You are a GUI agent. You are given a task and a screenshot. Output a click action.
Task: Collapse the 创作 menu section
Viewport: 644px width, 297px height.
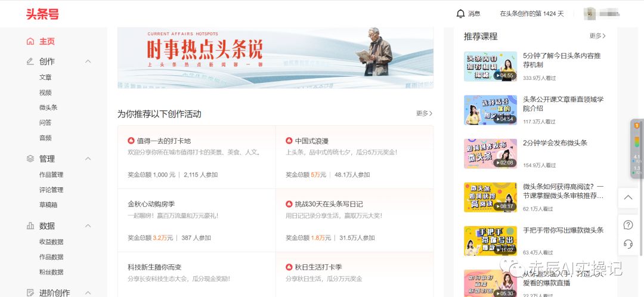[88, 61]
